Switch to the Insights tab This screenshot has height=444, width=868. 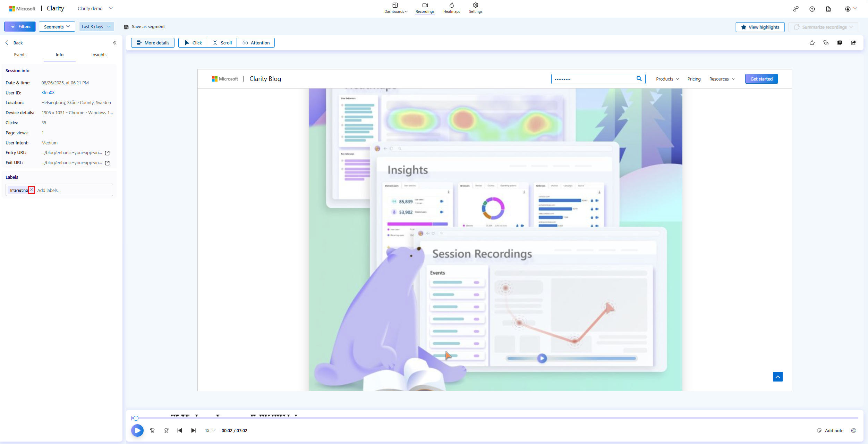[x=99, y=55]
